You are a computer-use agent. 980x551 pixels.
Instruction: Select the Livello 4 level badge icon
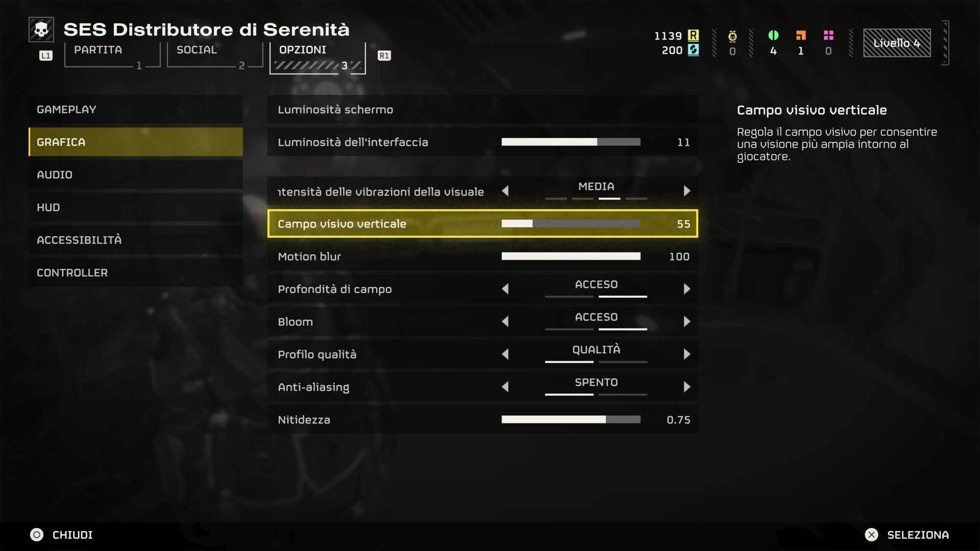[x=898, y=42]
